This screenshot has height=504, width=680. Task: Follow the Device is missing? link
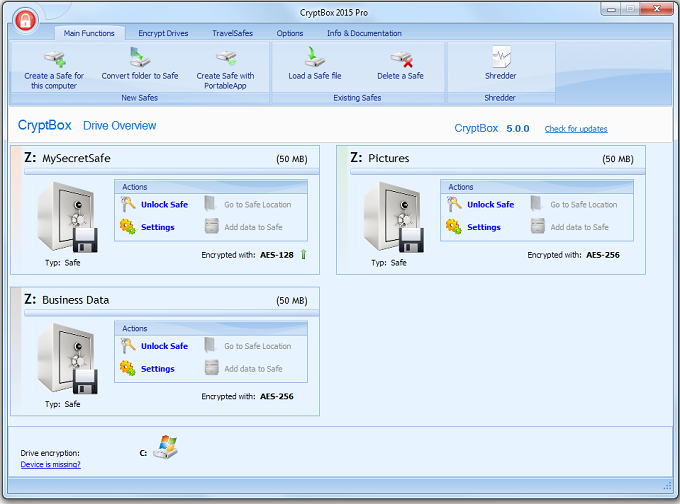point(50,464)
